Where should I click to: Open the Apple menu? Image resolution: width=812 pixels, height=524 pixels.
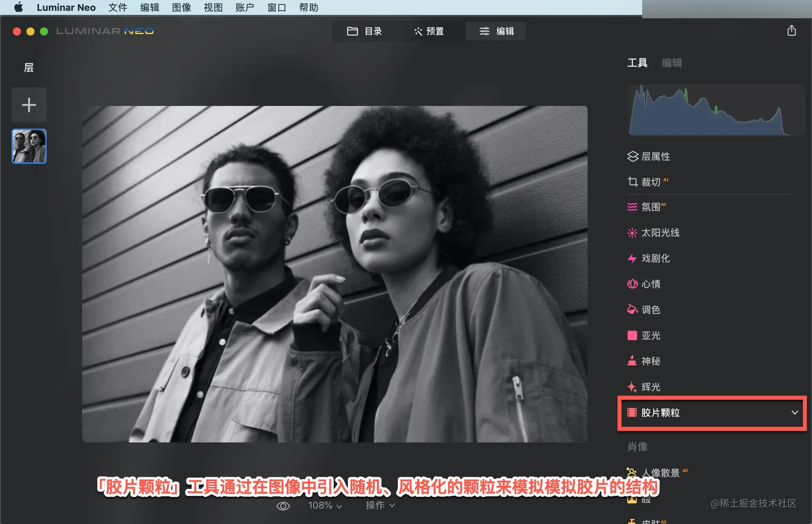pos(18,8)
